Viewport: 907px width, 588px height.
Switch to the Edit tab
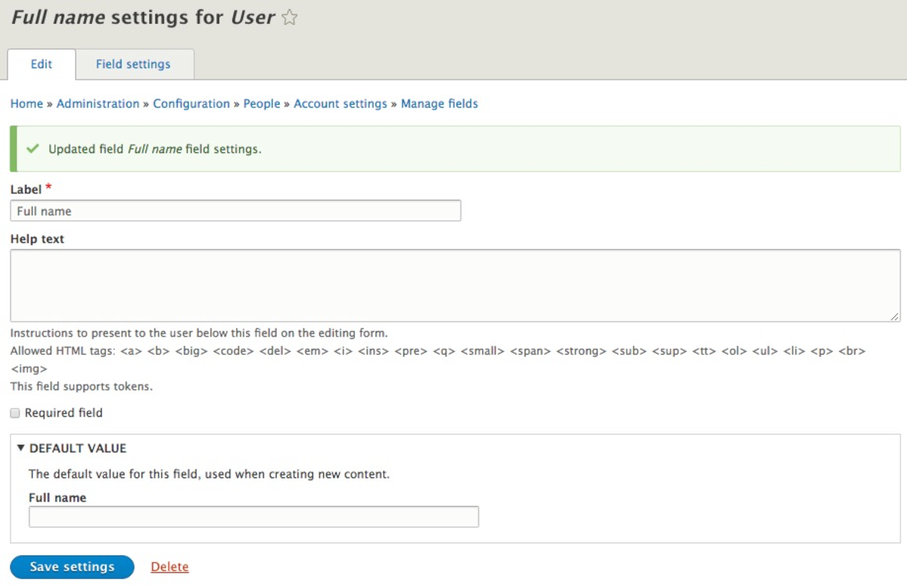click(41, 64)
